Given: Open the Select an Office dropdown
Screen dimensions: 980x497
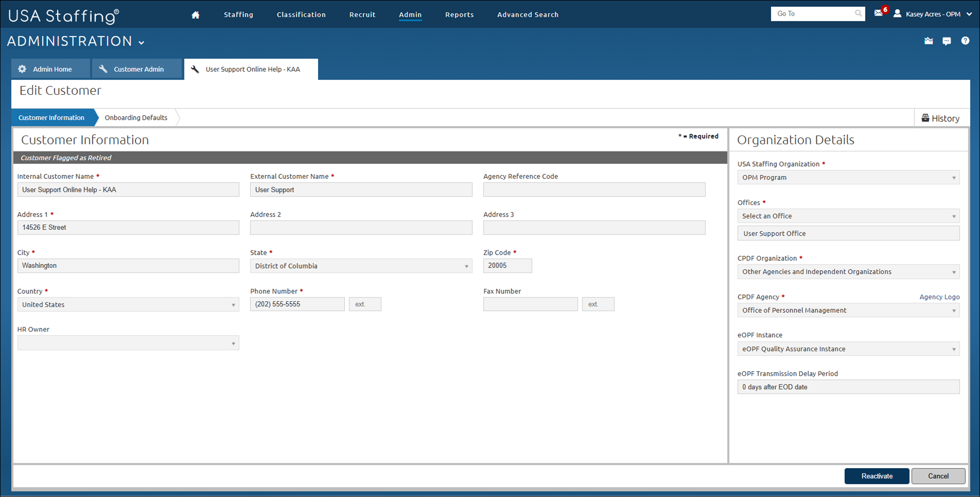Looking at the screenshot, I should [x=848, y=216].
